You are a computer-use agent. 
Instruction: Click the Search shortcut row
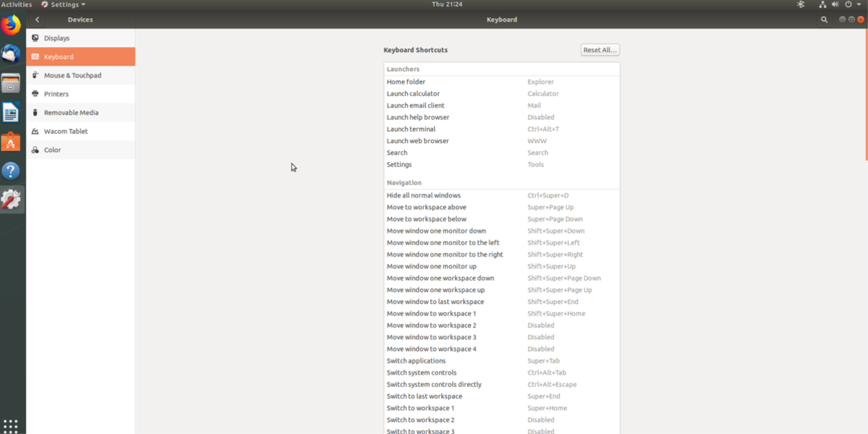501,153
